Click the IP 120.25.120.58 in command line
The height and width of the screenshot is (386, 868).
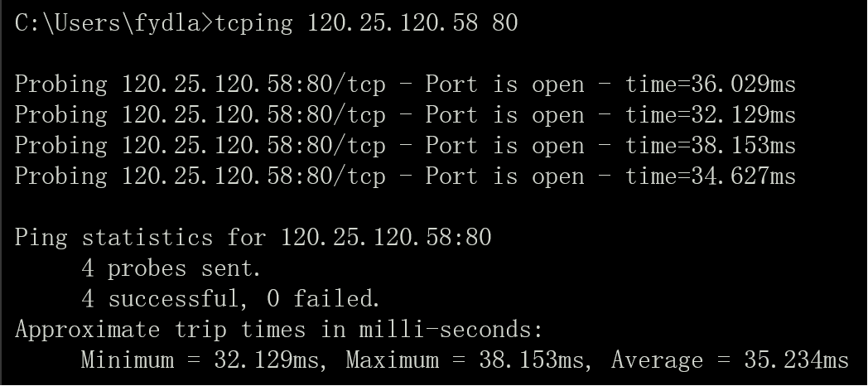click(392, 23)
